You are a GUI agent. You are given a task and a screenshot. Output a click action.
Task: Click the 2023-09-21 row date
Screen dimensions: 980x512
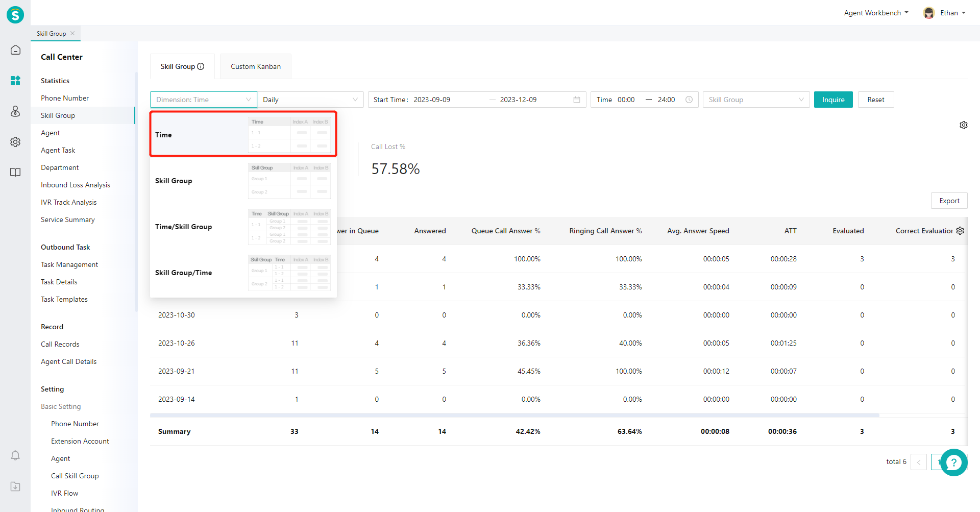(x=177, y=371)
